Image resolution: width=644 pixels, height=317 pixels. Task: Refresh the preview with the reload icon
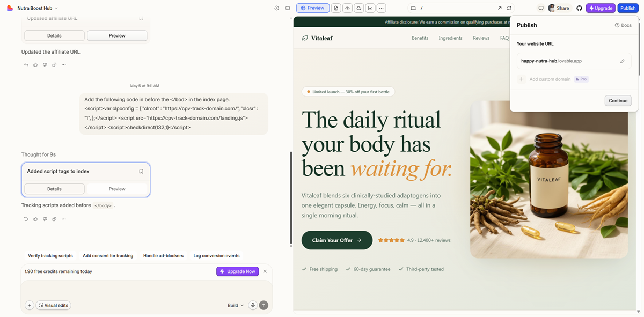pyautogui.click(x=509, y=8)
